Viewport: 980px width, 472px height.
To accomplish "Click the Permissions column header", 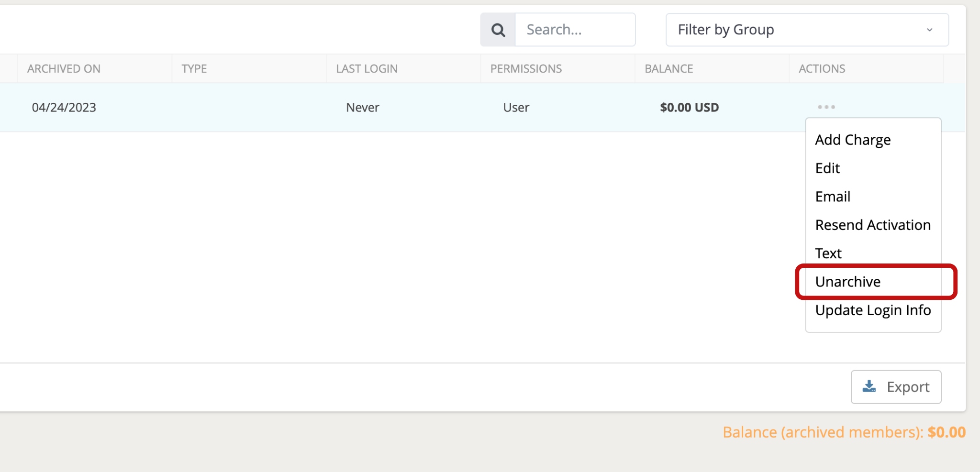I will [x=526, y=69].
